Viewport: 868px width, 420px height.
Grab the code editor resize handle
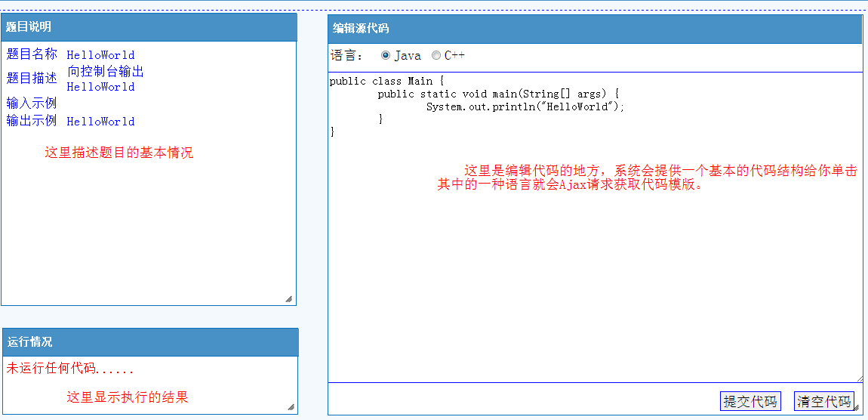[x=860, y=378]
